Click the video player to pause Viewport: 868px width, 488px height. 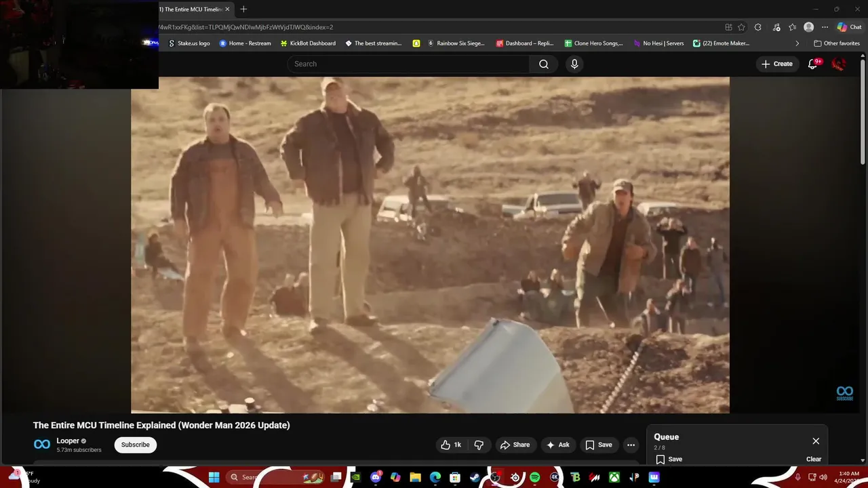click(x=430, y=245)
